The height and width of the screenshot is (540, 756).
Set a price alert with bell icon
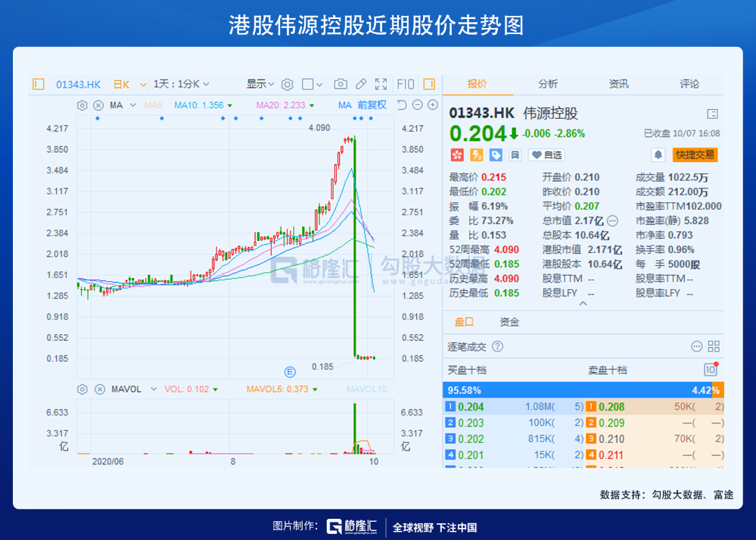click(658, 155)
